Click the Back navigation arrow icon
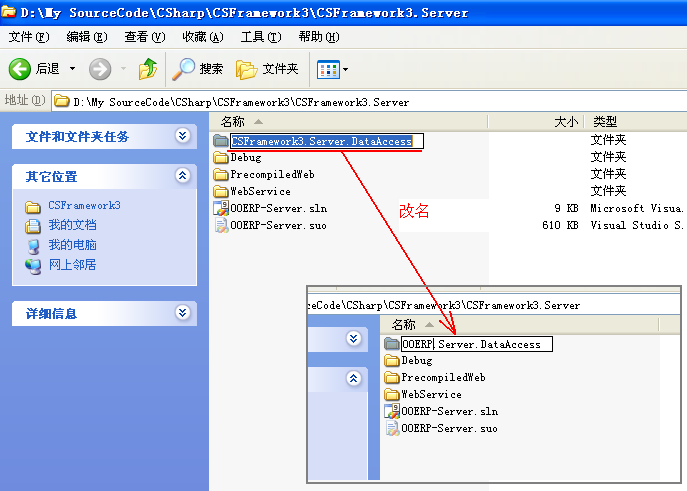687x491 pixels. (20, 69)
